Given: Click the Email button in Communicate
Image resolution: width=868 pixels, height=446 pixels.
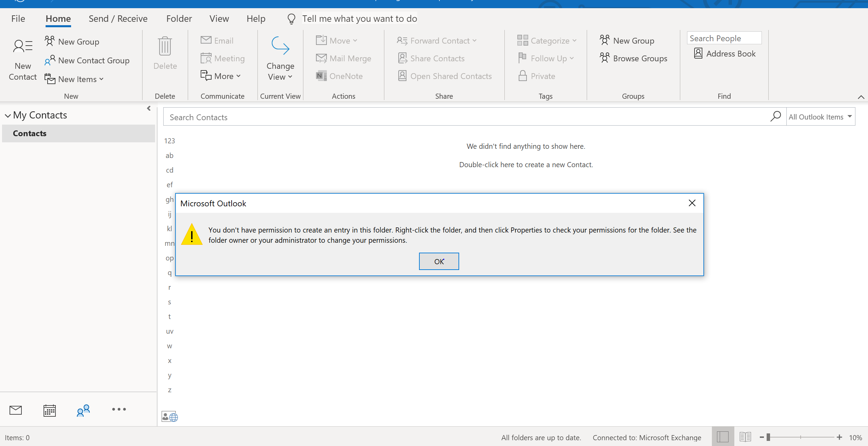Looking at the screenshot, I should pos(217,41).
